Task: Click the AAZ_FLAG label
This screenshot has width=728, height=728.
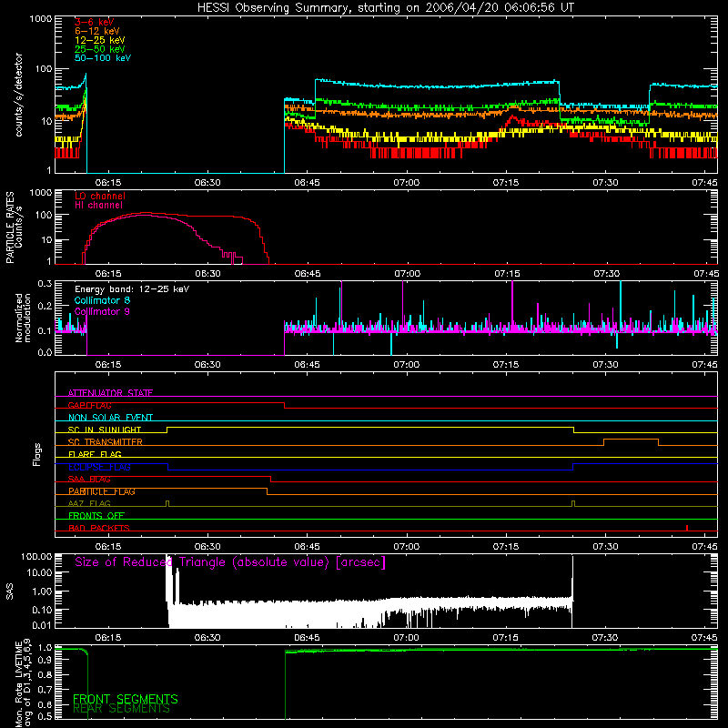Action: tap(89, 503)
